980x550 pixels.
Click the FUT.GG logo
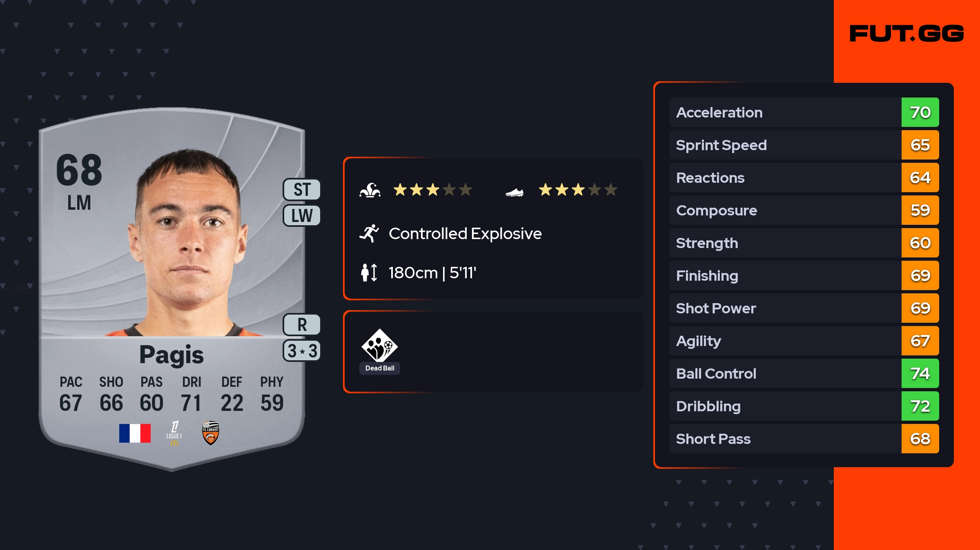[906, 33]
